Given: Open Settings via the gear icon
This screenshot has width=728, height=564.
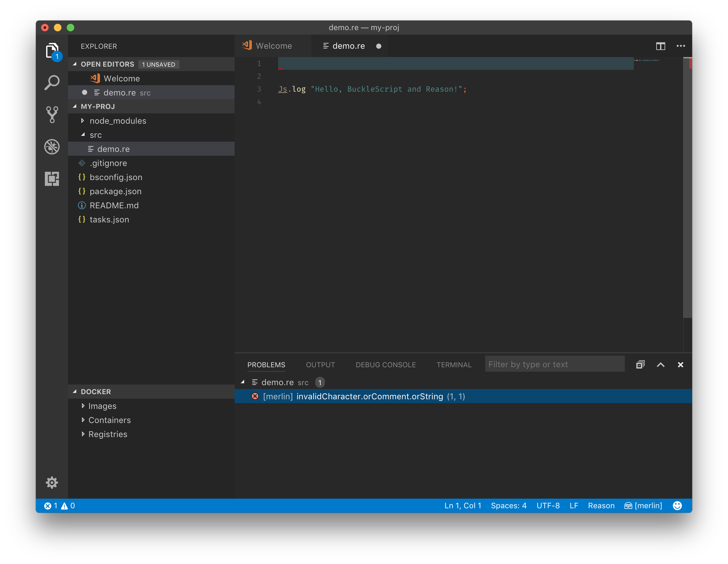Looking at the screenshot, I should (52, 482).
